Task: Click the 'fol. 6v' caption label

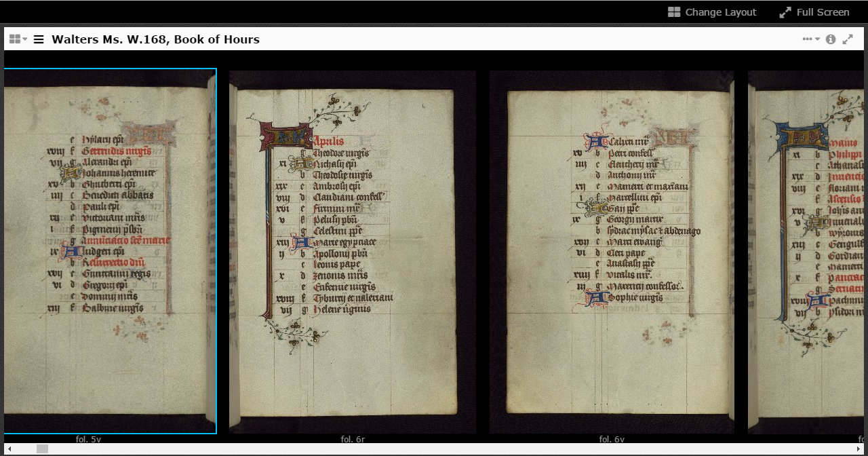Action: 612,439
